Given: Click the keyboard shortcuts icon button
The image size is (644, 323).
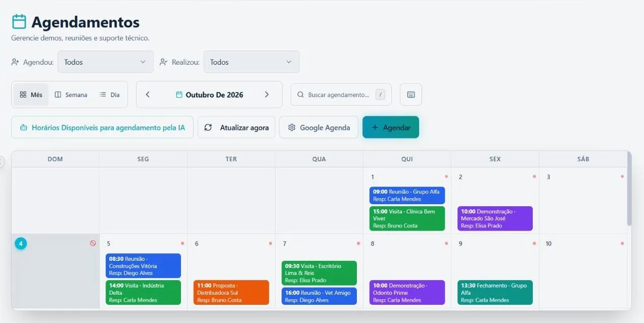Looking at the screenshot, I should click(411, 95).
